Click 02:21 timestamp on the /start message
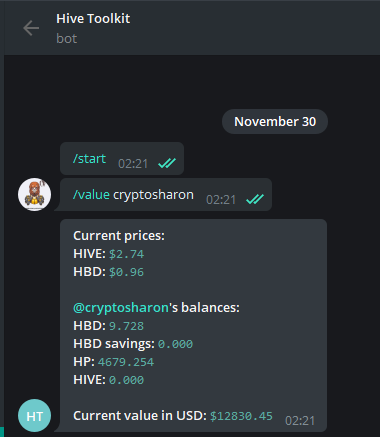The width and height of the screenshot is (380, 437). 133,164
